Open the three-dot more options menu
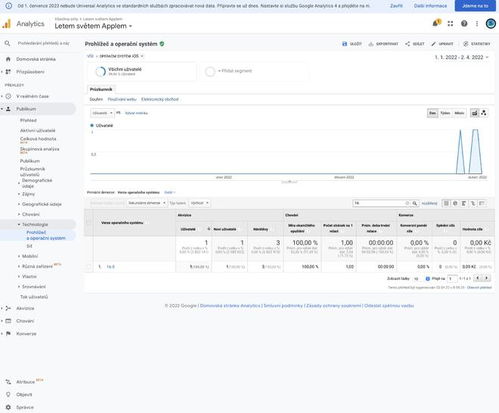 coord(477,23)
